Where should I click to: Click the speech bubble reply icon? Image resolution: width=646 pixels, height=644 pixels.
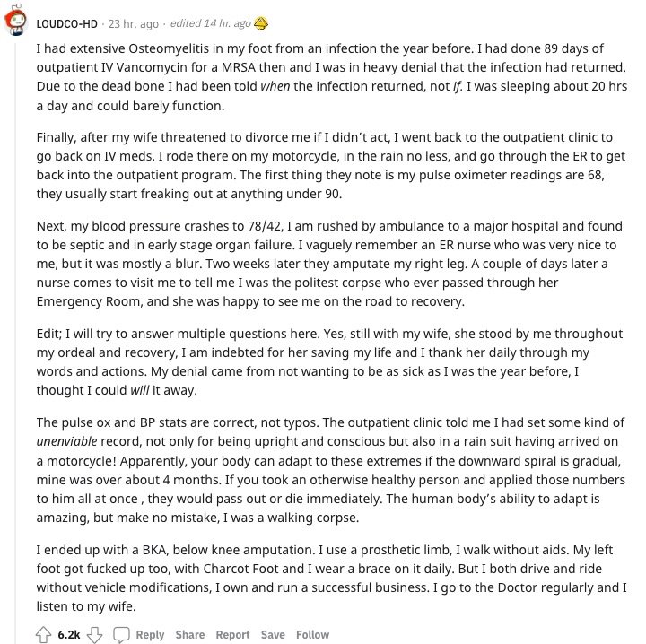coord(121,634)
